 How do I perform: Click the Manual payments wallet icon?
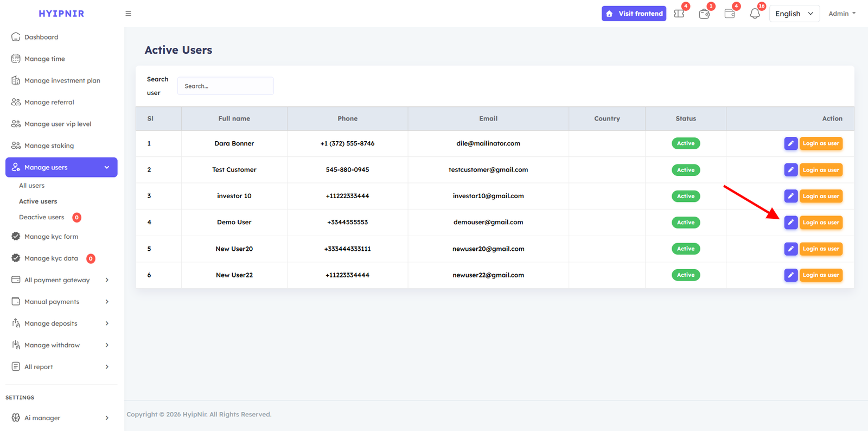[16, 301]
